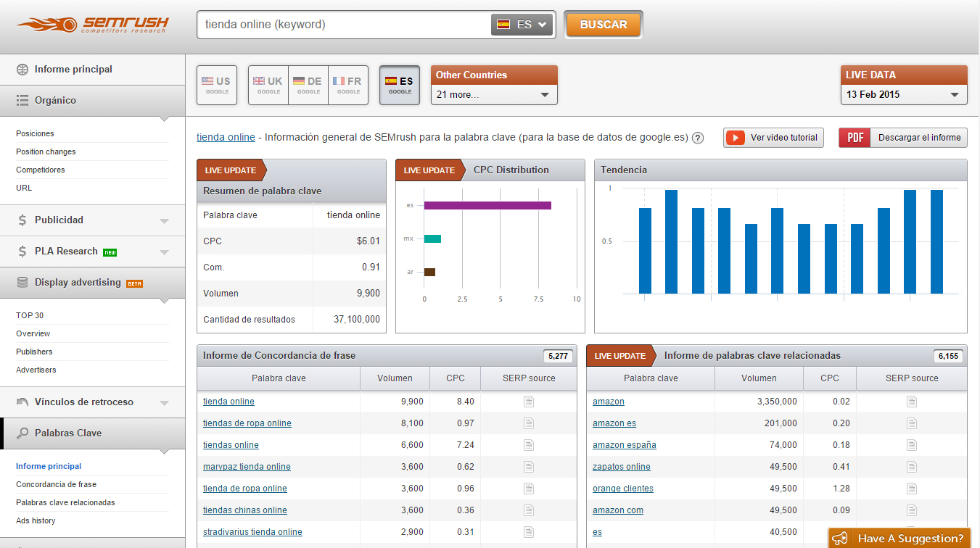This screenshot has width=980, height=548.
Task: Open SERP source icon for stradivarius tienda online
Action: coord(529,532)
